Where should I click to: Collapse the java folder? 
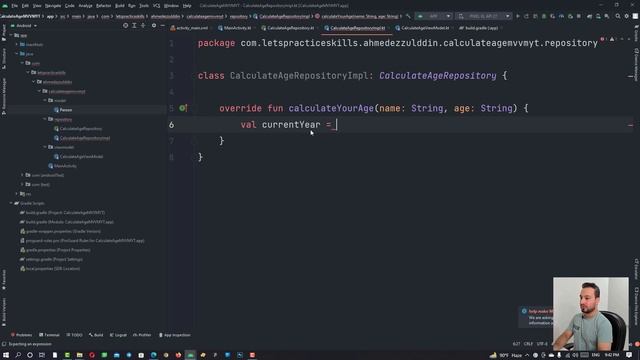click(17, 54)
